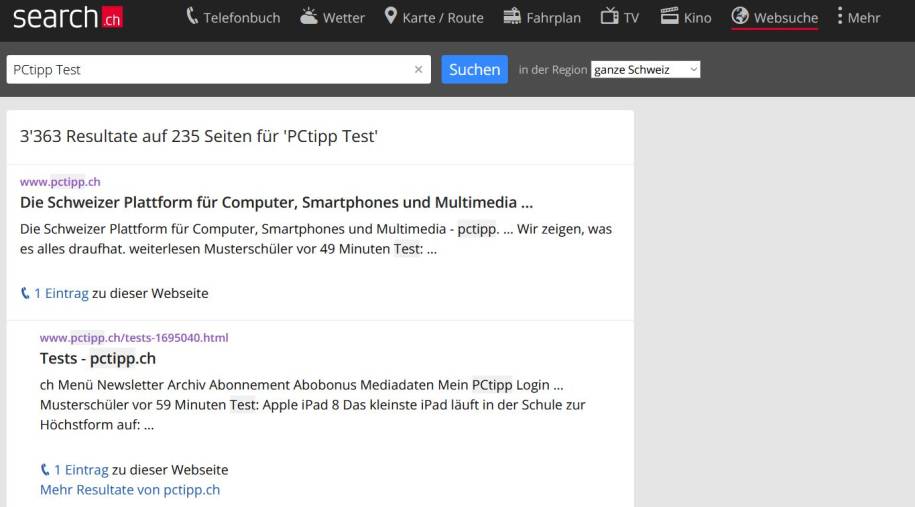Screen dimensions: 915x507
Task: Click the 'in der Region' label
Action: click(x=553, y=69)
